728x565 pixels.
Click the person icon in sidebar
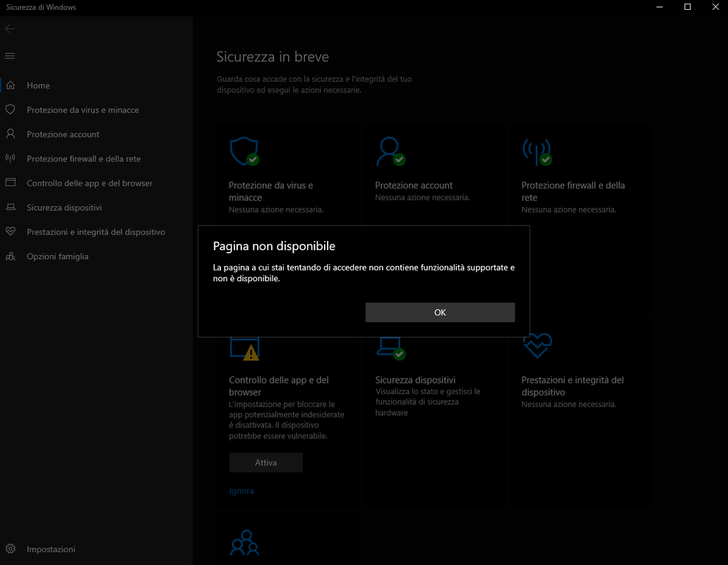(x=10, y=133)
